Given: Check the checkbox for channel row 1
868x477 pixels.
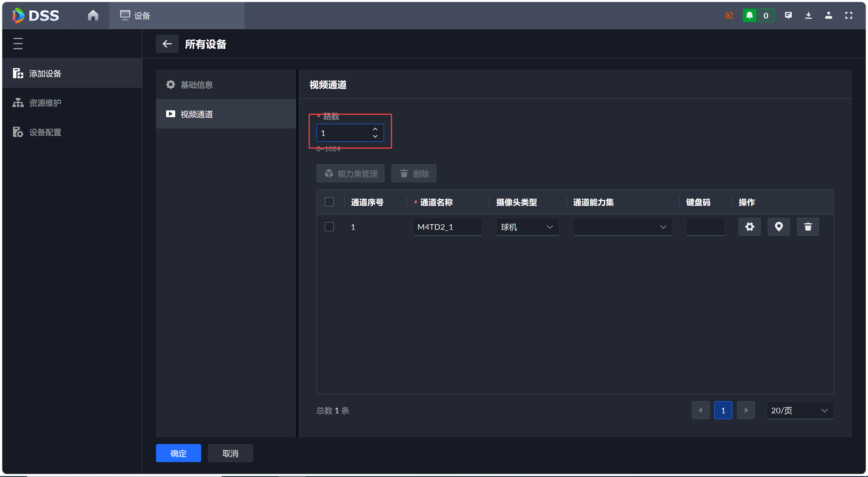Looking at the screenshot, I should tap(329, 227).
